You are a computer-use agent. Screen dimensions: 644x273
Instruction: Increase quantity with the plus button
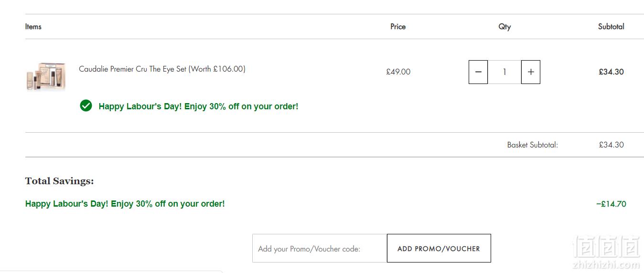531,72
